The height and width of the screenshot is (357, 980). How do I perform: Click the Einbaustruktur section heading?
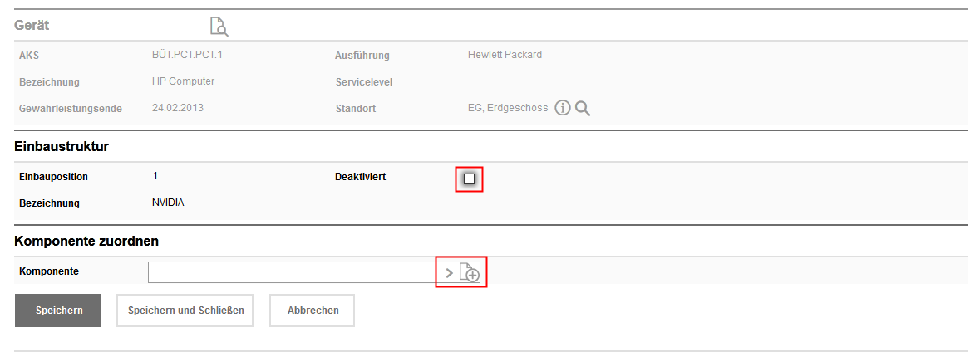(62, 147)
